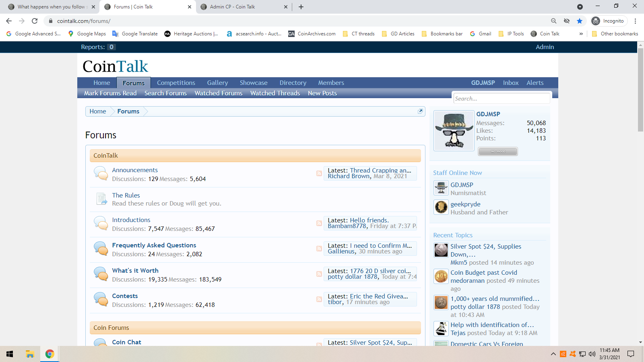Click the browser Back arrow

point(9,21)
